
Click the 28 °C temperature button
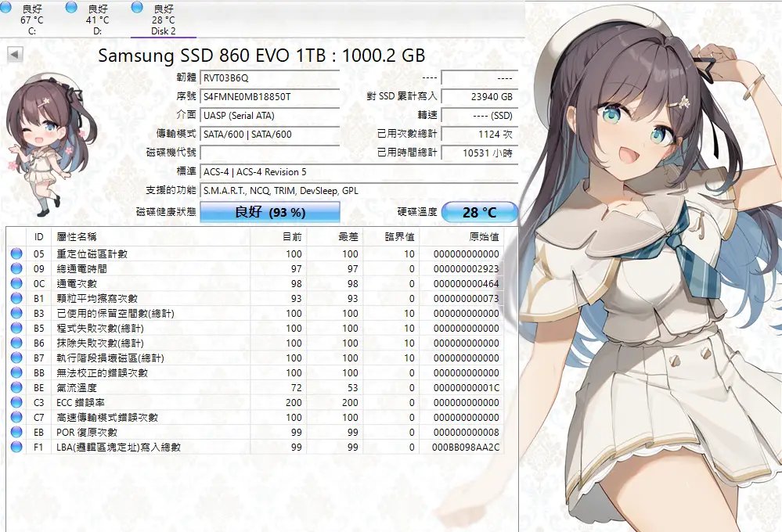point(480,212)
